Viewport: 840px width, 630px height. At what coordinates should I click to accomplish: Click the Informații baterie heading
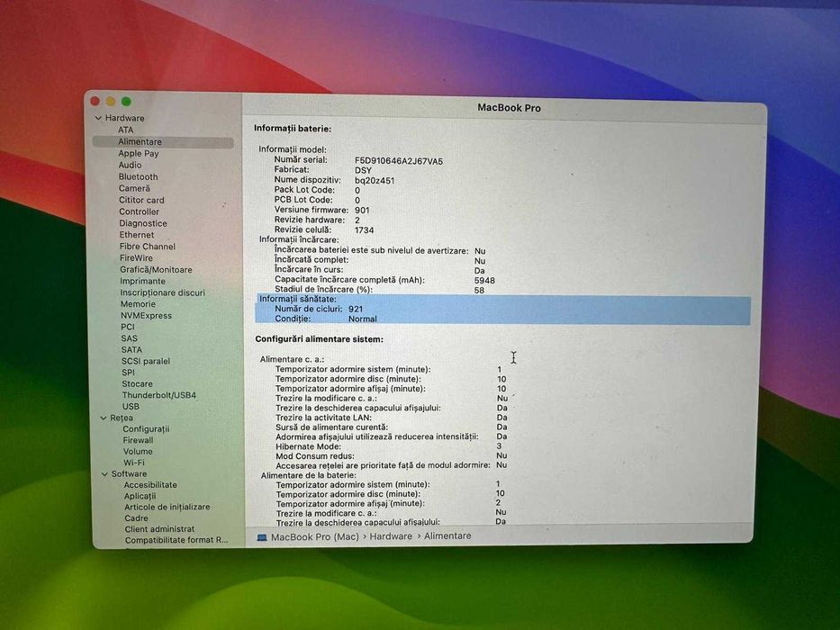[293, 129]
